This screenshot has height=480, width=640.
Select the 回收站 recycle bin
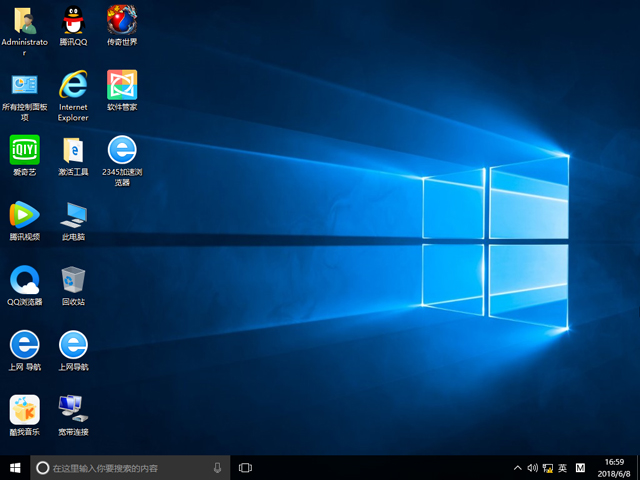73,280
